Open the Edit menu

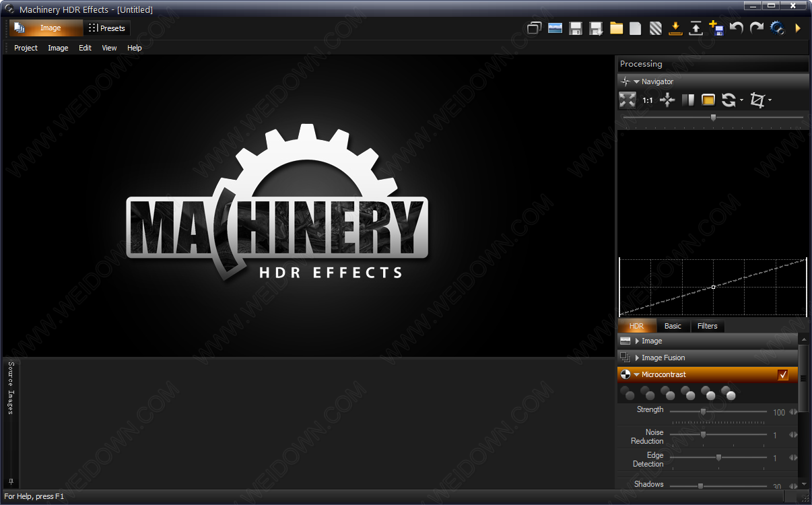pos(85,48)
